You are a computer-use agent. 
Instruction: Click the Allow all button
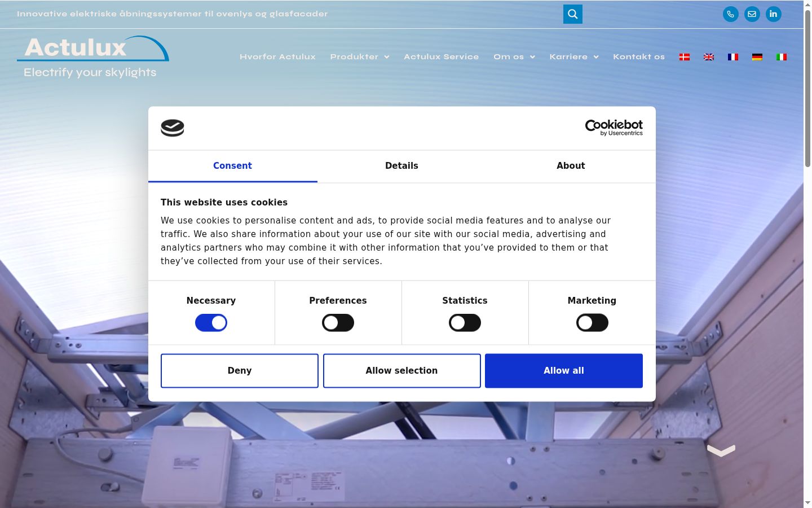point(564,371)
